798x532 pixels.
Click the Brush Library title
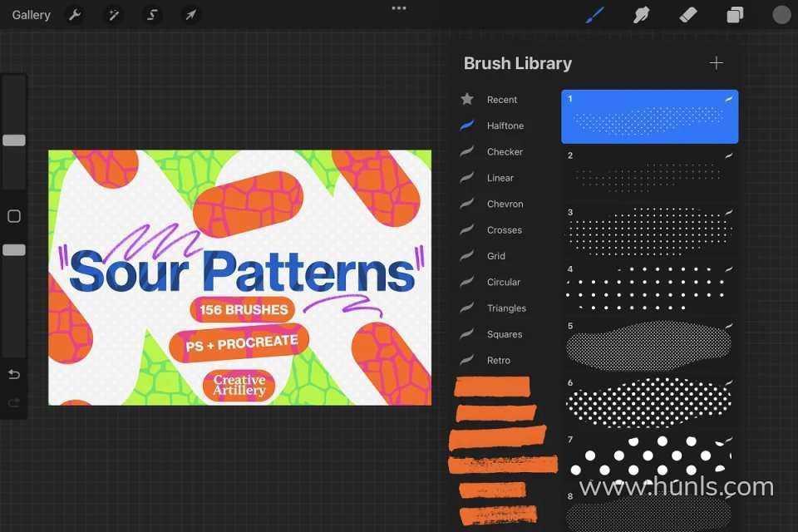point(518,63)
